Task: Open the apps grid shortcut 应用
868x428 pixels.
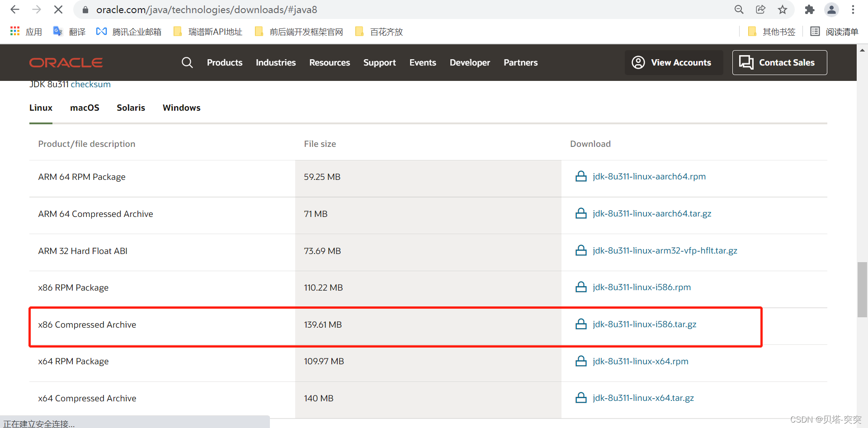Action: point(26,32)
